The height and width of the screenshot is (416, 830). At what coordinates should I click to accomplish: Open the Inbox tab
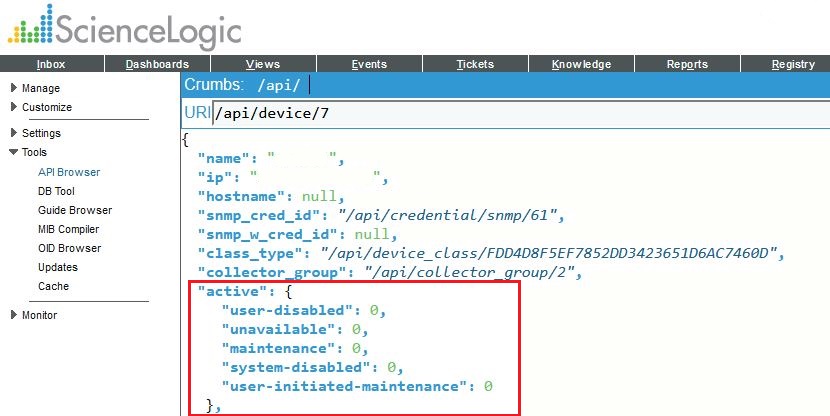click(x=51, y=64)
